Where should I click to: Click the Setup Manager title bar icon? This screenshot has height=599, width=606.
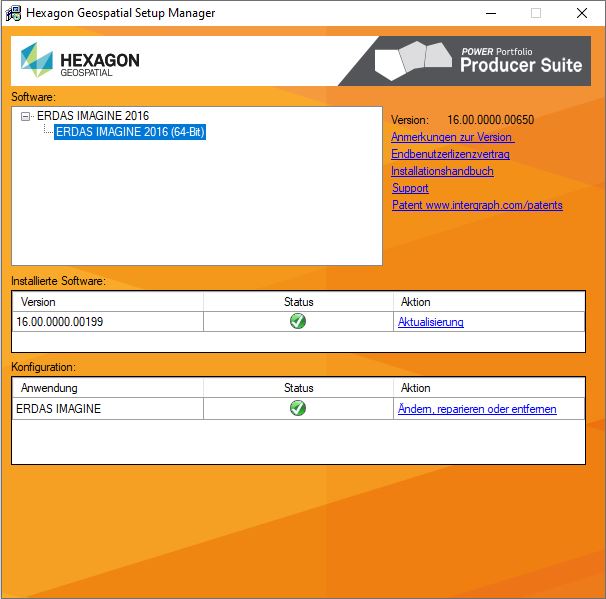point(14,14)
